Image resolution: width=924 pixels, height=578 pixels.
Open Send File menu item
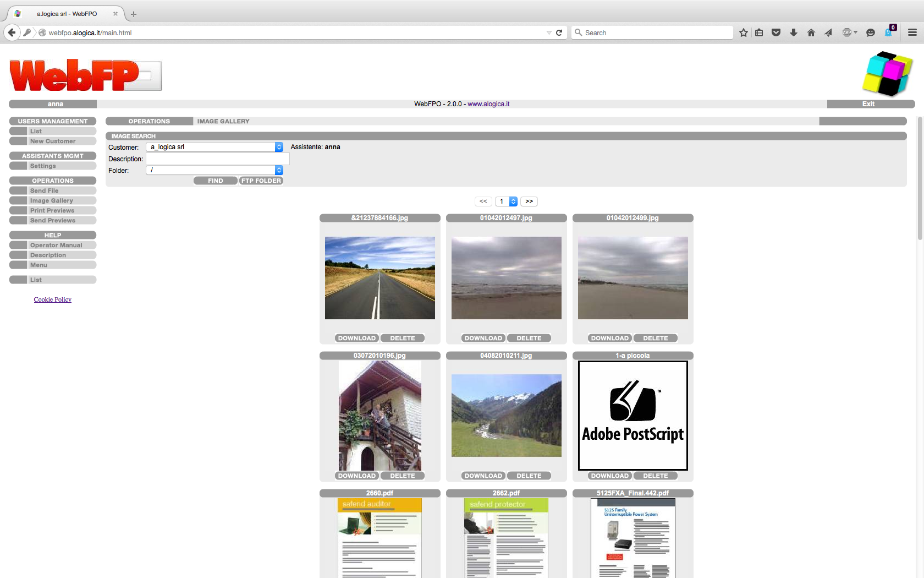point(53,190)
